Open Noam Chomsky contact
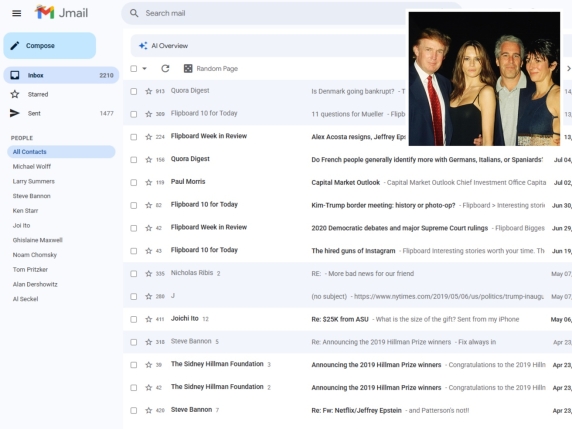 coord(35,255)
